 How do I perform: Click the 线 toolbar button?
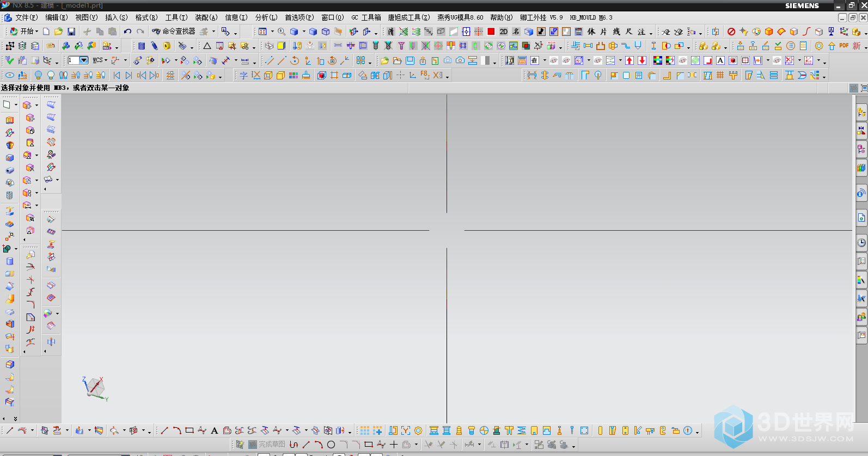(616, 32)
